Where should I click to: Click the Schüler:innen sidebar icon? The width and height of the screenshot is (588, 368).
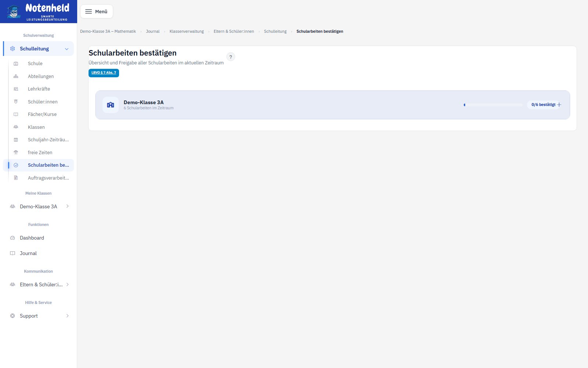tap(16, 102)
